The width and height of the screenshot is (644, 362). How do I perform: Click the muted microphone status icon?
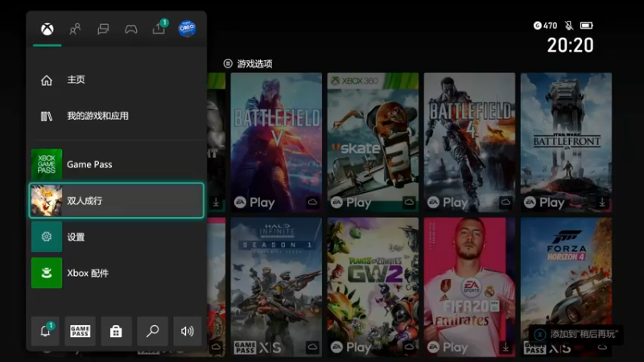click(x=569, y=26)
